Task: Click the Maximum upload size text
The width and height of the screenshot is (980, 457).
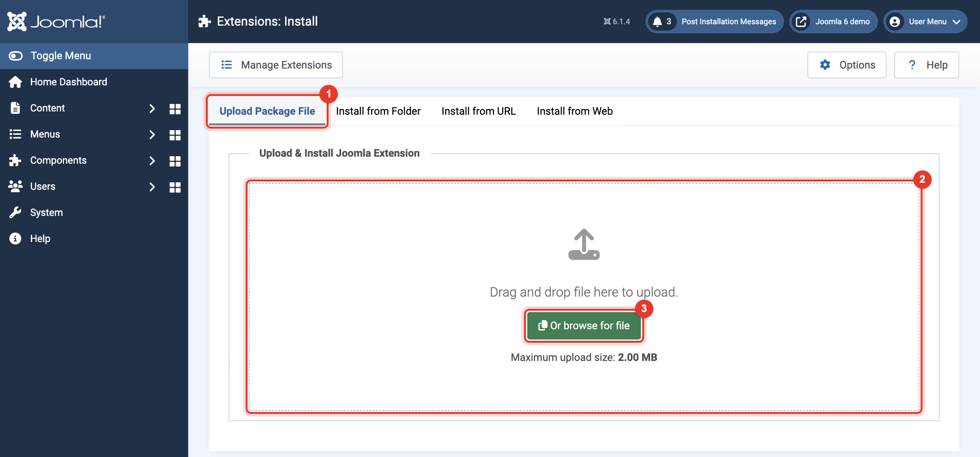Action: (x=584, y=357)
